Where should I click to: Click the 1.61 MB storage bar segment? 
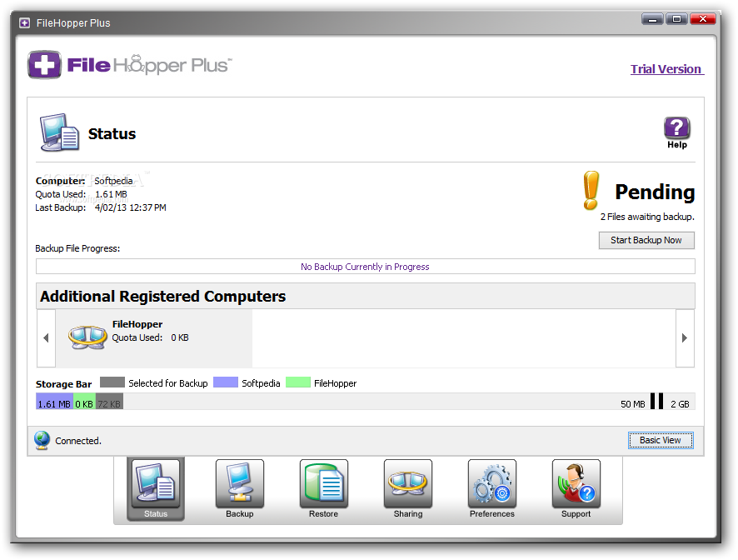55,402
